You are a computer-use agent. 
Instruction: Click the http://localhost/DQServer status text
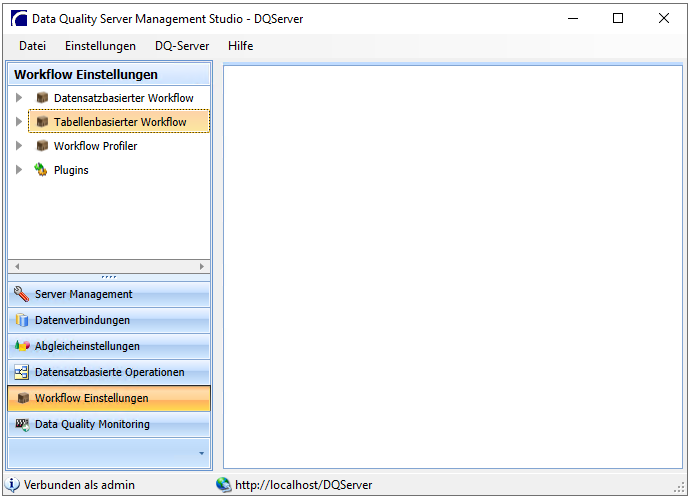tap(304, 485)
